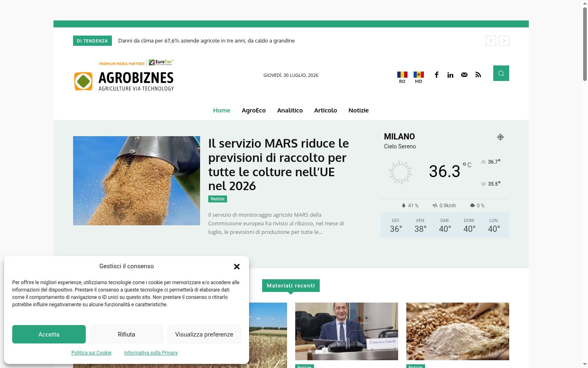Open the flour and wheat grains thumbnail
This screenshot has width=588, height=368.
click(458, 331)
